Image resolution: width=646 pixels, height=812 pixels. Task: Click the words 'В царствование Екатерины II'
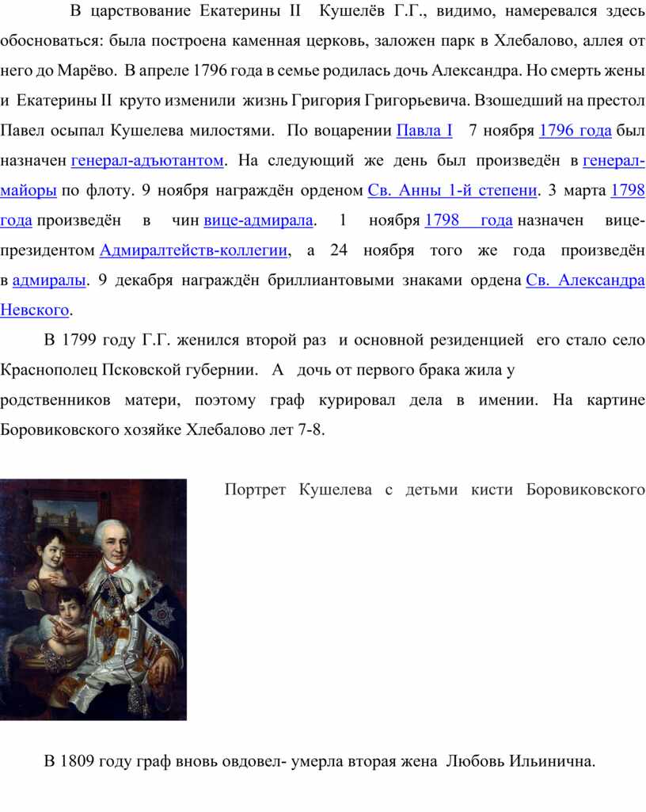coord(185,11)
